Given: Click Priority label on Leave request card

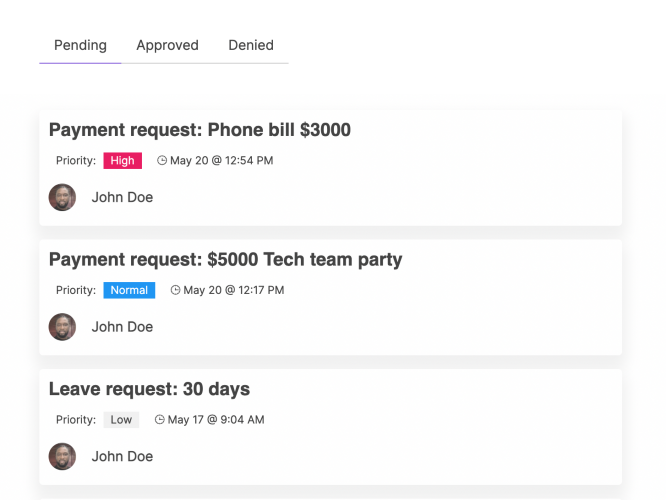Looking at the screenshot, I should coord(76,420).
